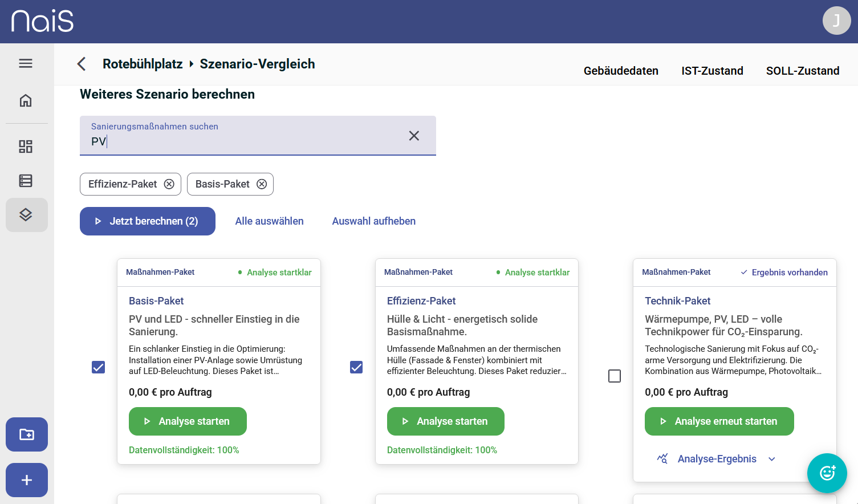
Task: Click Auswahl aufheben link
Action: tap(374, 221)
